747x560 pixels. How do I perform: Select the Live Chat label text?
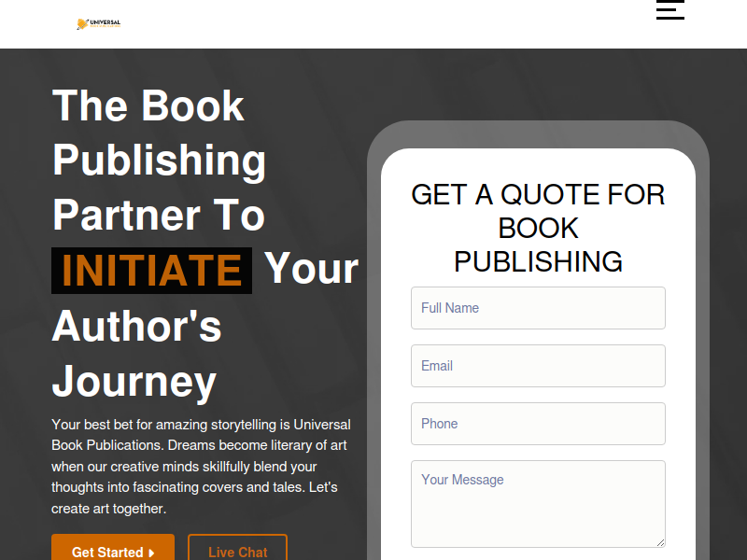click(x=238, y=553)
